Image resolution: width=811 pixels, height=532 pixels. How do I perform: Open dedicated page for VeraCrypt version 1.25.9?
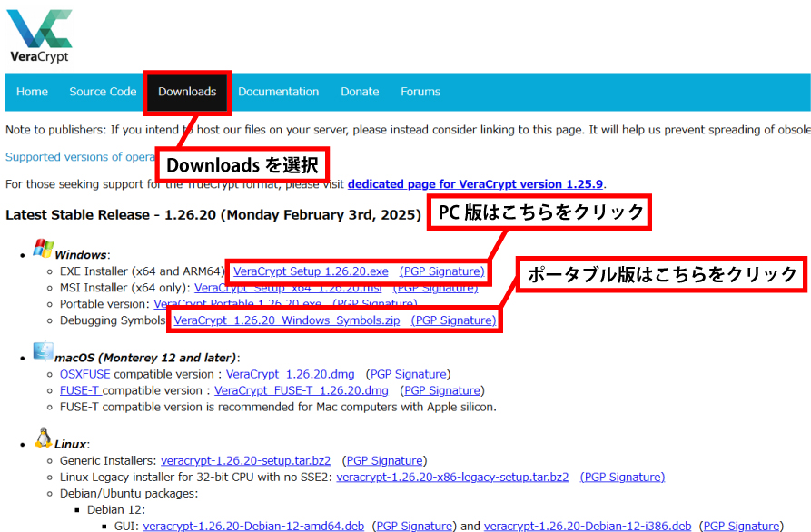pos(475,184)
